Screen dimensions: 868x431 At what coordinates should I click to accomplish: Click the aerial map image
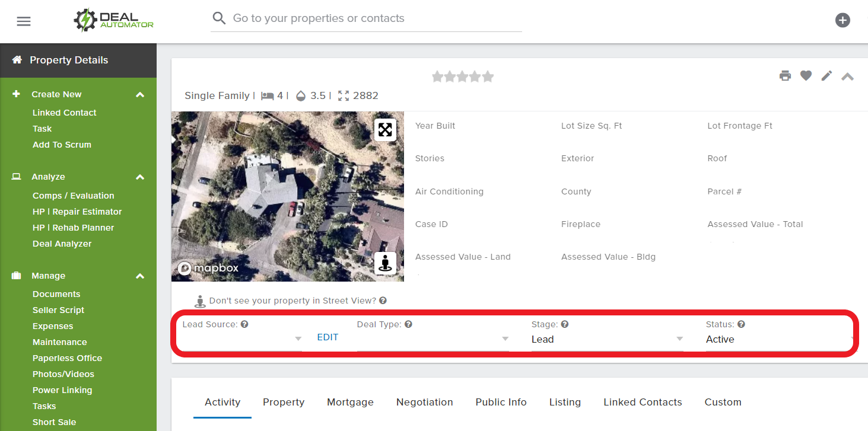pos(288,196)
